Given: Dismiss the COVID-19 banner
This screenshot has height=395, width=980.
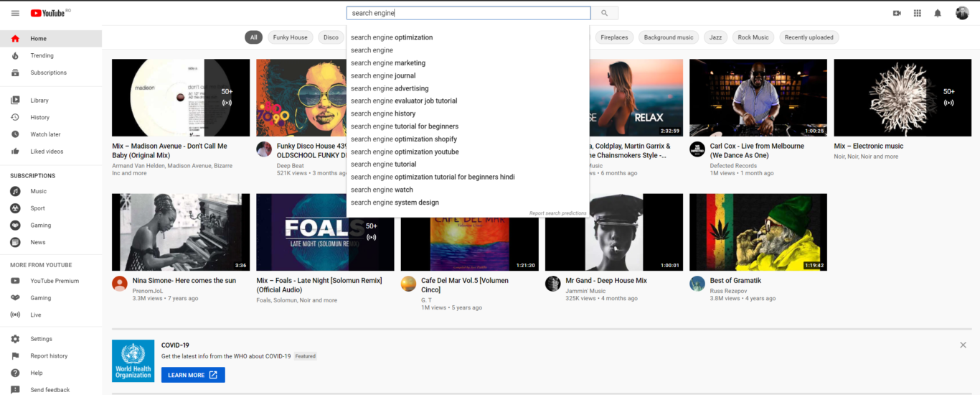Looking at the screenshot, I should (x=963, y=345).
